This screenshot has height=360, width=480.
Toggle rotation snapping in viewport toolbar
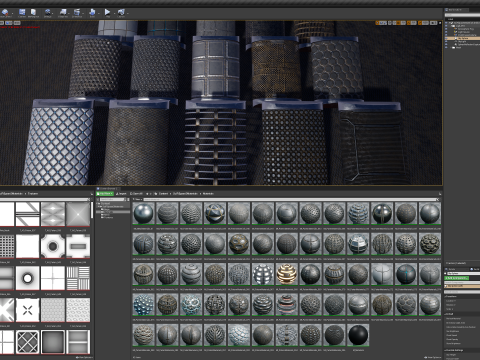pos(409,23)
